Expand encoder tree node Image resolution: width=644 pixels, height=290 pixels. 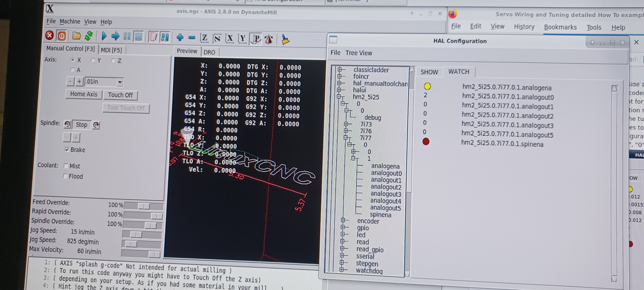[343, 220]
